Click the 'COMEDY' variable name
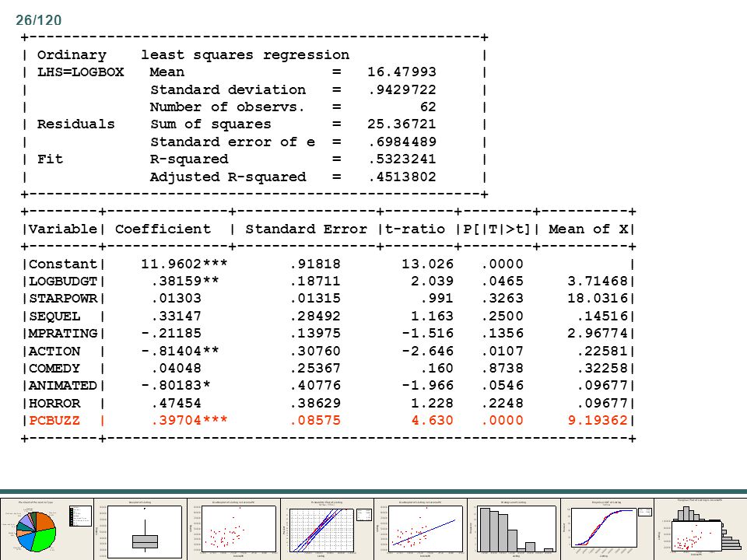 coord(54,369)
